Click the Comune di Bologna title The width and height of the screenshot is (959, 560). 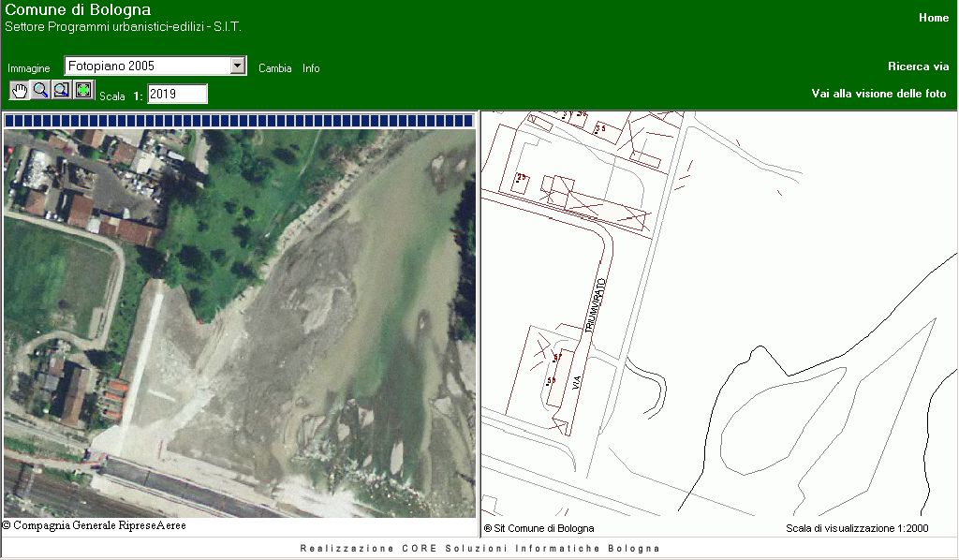tap(78, 10)
